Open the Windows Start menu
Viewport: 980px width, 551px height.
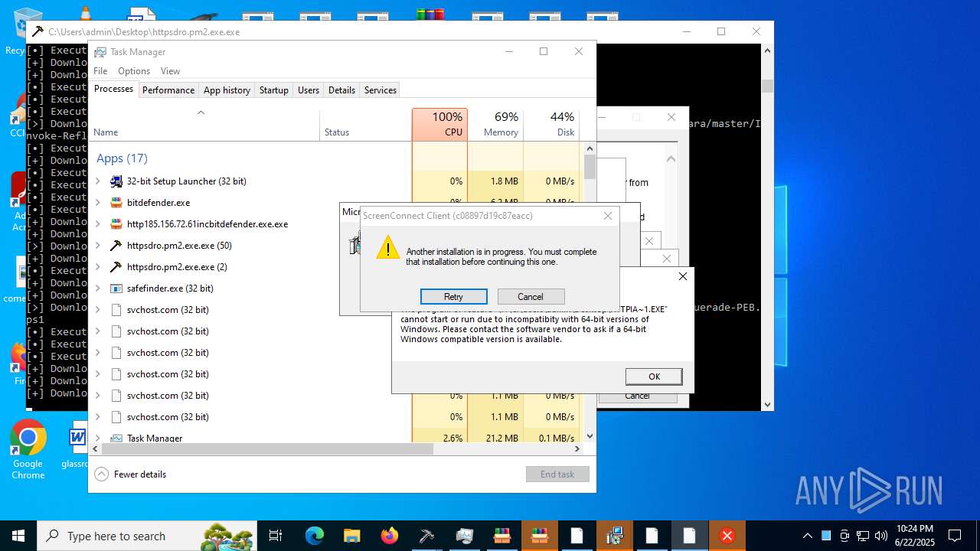[x=18, y=536]
